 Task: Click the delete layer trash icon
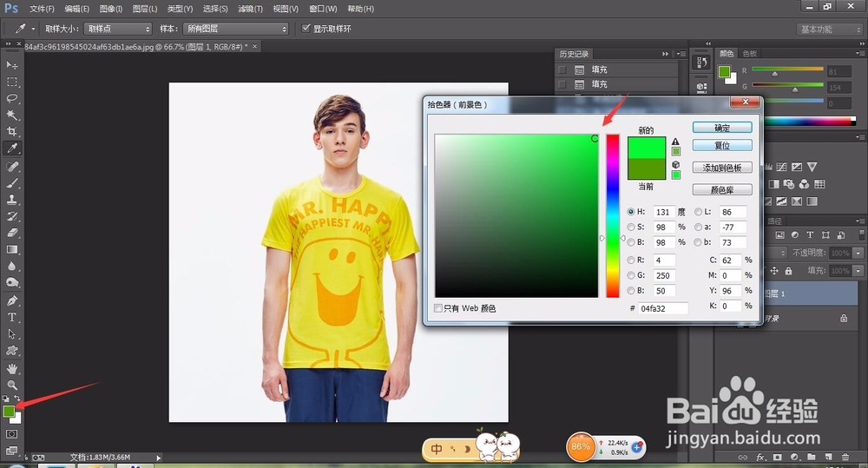[x=845, y=457]
